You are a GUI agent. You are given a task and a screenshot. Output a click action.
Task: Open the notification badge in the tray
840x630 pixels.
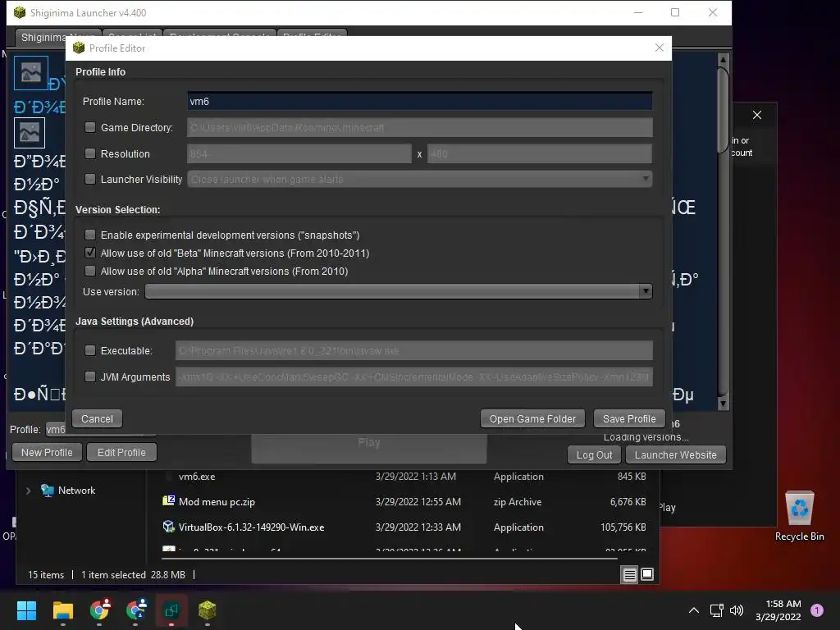[x=817, y=610]
